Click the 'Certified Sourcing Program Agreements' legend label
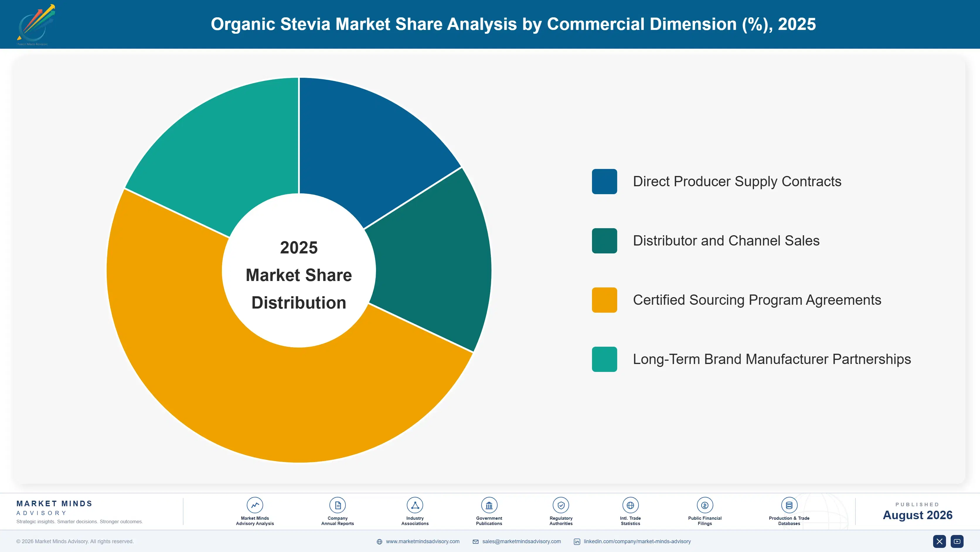This screenshot has width=980, height=552. coord(757,300)
